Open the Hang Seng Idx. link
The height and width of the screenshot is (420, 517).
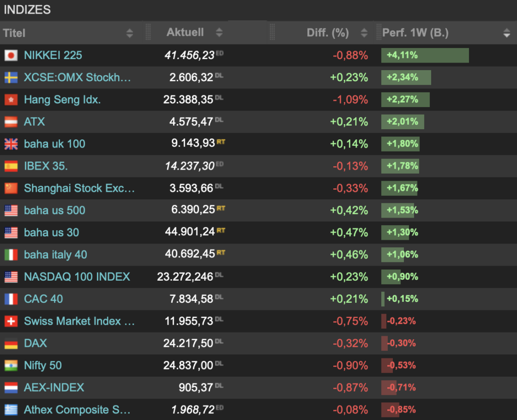[62, 99]
